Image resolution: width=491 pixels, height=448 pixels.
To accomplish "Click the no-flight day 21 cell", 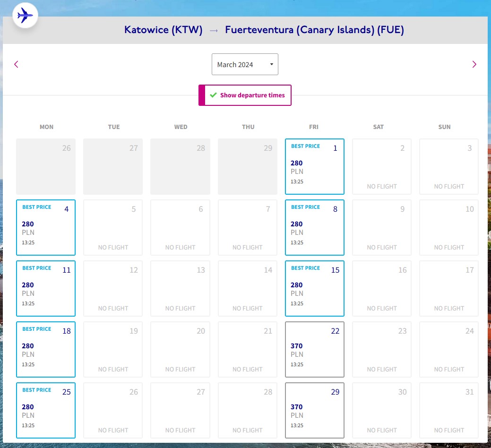I will tap(247, 349).
